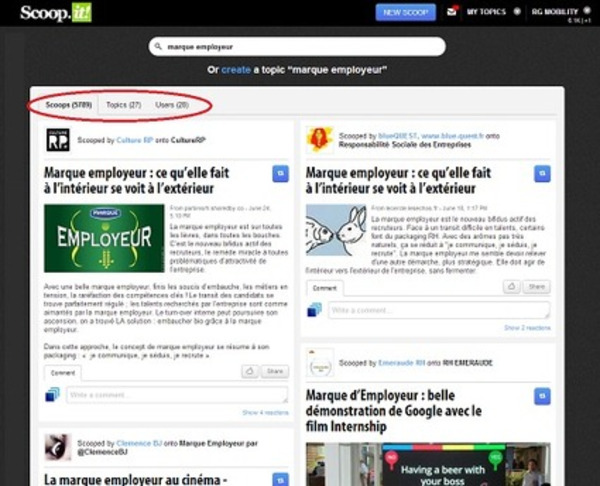This screenshot has width=600, height=486.
Task: Rescoop blueQUEST's Marque employeur post
Action: coord(542,174)
